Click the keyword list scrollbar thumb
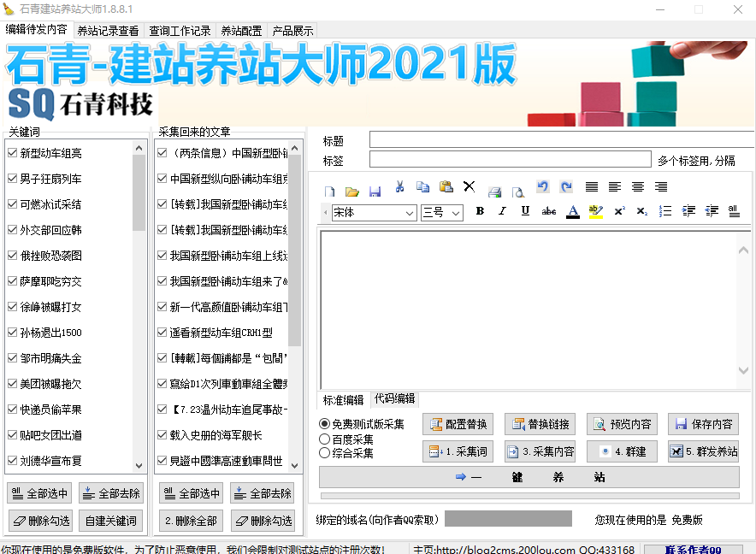756x554 pixels. pos(139,193)
